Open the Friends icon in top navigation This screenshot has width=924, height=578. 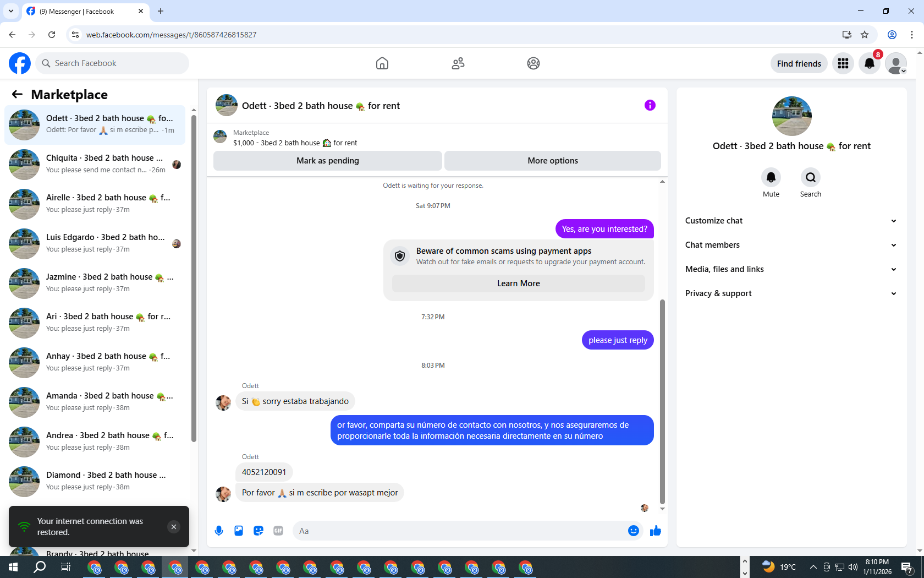tap(458, 63)
